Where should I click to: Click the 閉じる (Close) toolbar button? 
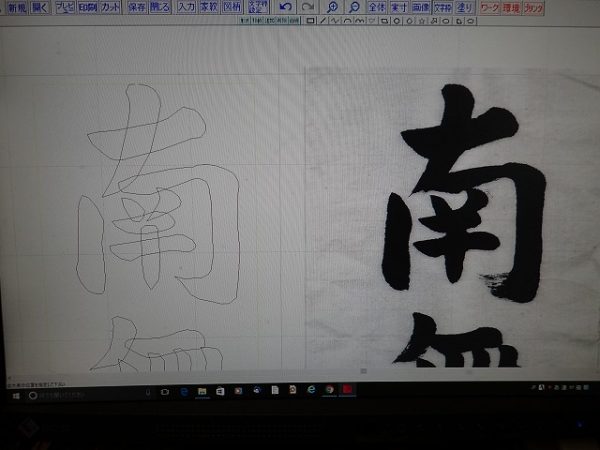point(160,7)
